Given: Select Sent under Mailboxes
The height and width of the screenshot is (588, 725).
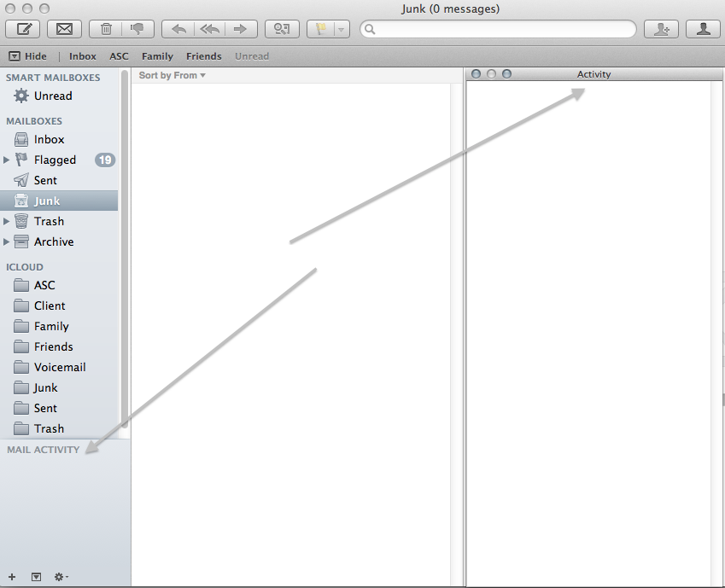Looking at the screenshot, I should pyautogui.click(x=59, y=180).
